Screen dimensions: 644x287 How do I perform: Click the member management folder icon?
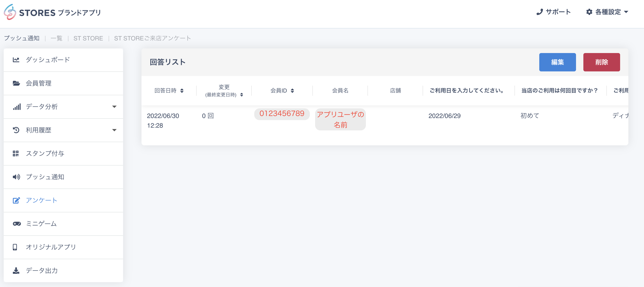pyautogui.click(x=16, y=83)
